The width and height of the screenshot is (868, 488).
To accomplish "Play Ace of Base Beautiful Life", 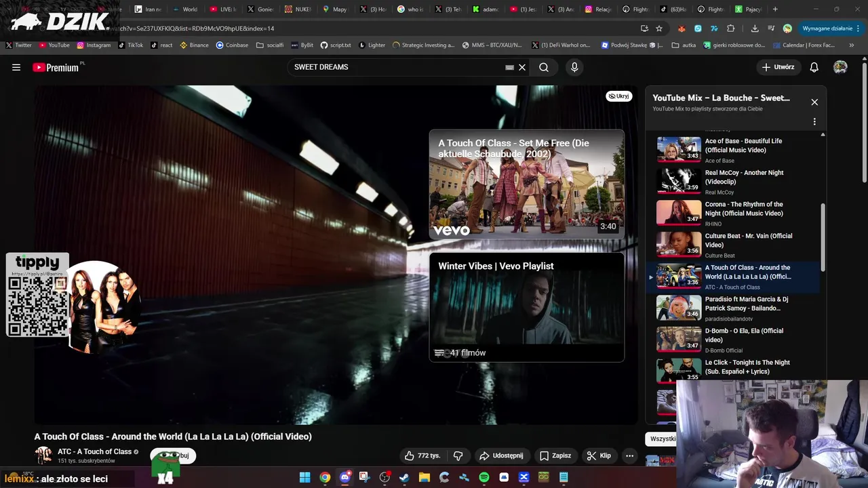I will [732, 150].
